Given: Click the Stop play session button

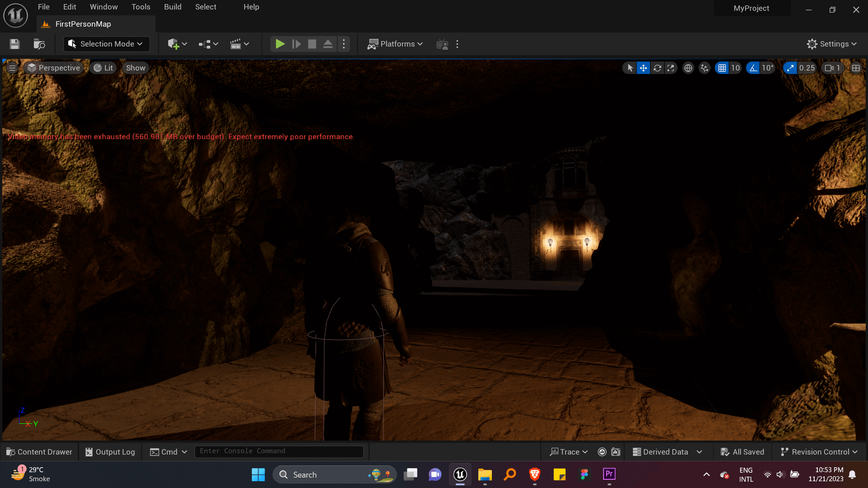Looking at the screenshot, I should (x=312, y=44).
